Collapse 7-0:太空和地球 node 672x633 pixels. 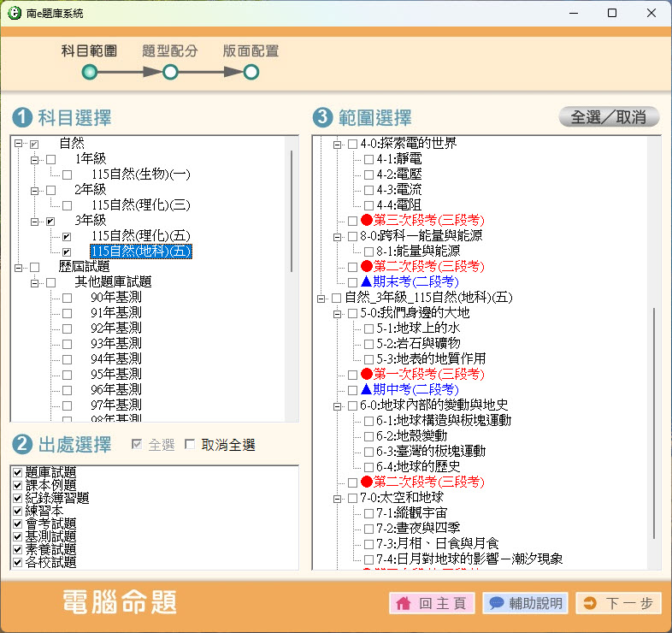pos(338,499)
